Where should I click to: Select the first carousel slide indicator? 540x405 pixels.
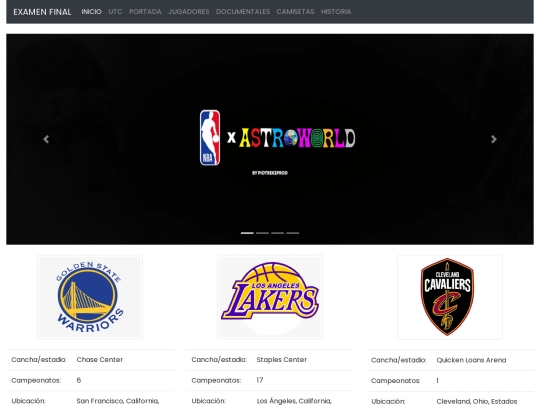(x=247, y=233)
